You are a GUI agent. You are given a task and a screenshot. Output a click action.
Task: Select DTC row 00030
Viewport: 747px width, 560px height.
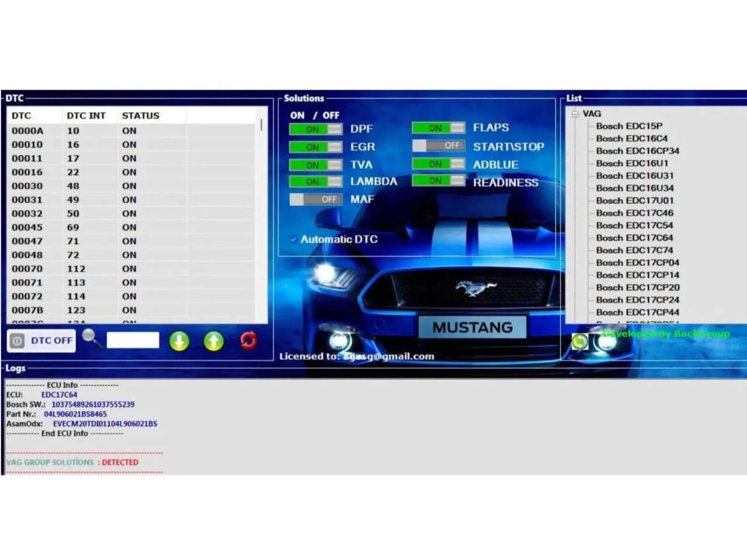(x=132, y=186)
